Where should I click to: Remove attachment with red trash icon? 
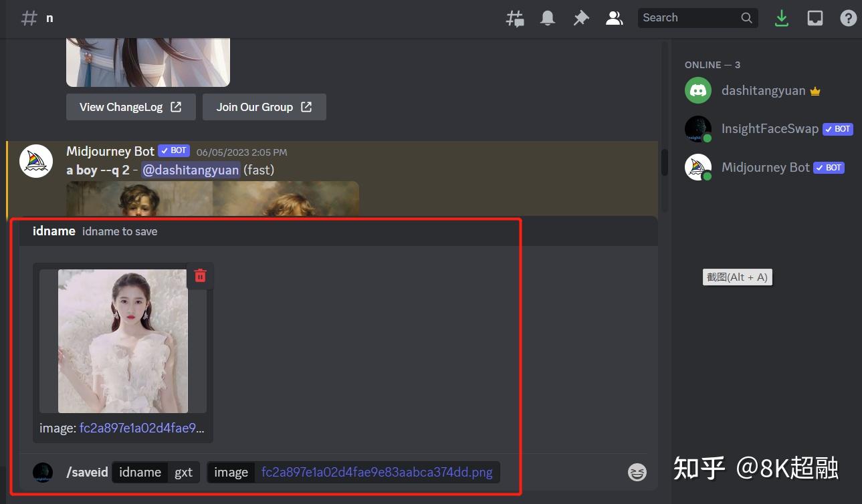pos(200,275)
